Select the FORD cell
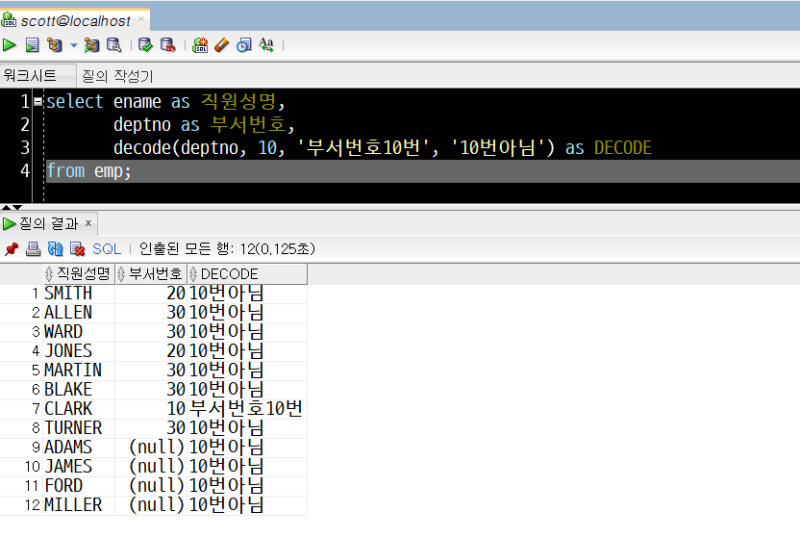The height and width of the screenshot is (538, 800). [x=79, y=486]
